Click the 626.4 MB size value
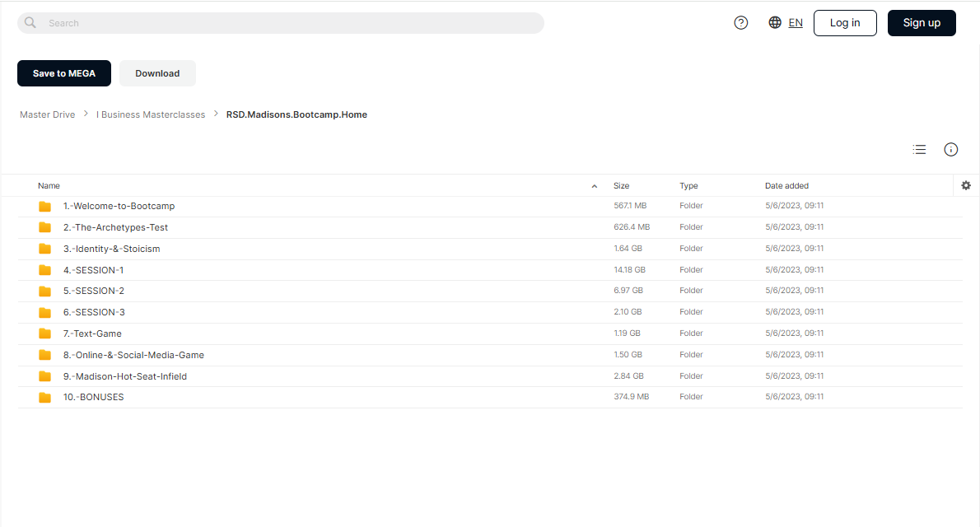Viewport: 980px width, 527px height. click(632, 227)
